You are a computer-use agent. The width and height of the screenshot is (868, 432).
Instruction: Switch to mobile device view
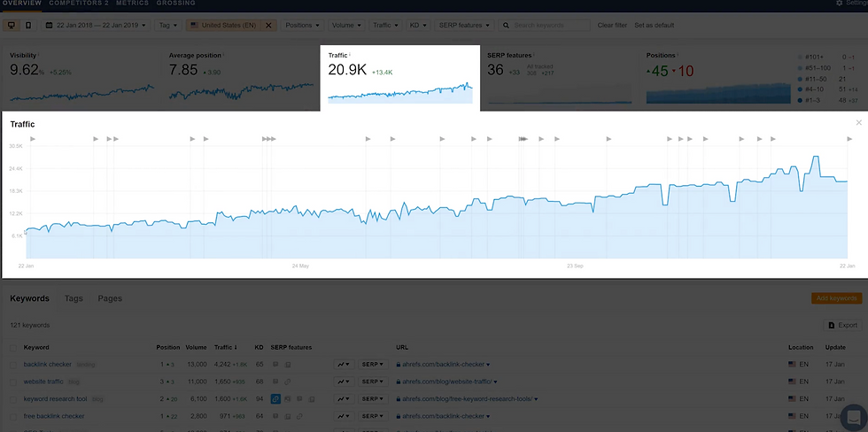[x=28, y=26]
